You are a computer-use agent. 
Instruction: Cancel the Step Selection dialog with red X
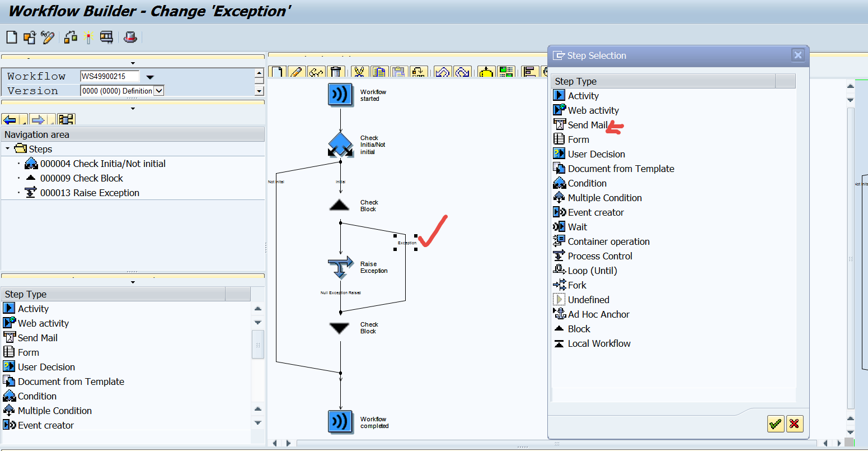tap(795, 424)
